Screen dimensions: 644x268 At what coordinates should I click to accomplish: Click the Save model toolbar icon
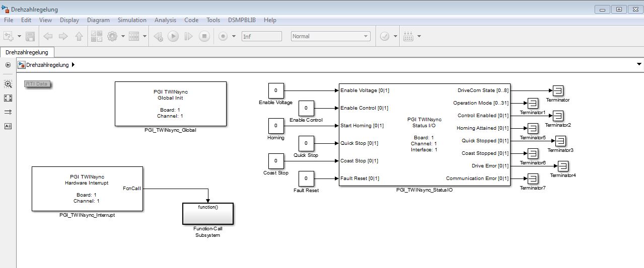[30, 36]
